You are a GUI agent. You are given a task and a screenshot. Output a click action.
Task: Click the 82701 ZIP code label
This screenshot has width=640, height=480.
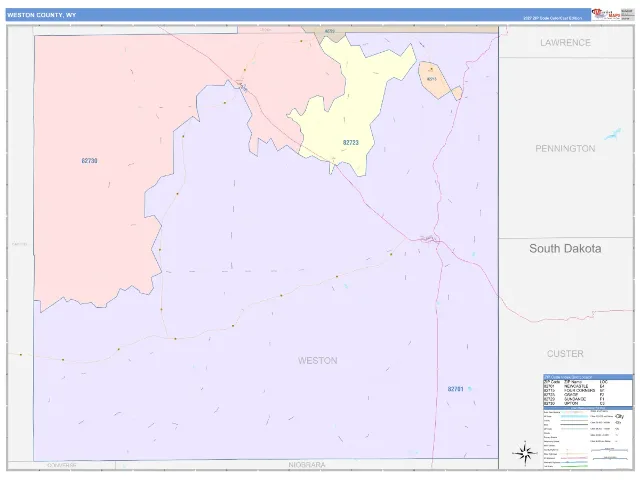click(456, 389)
